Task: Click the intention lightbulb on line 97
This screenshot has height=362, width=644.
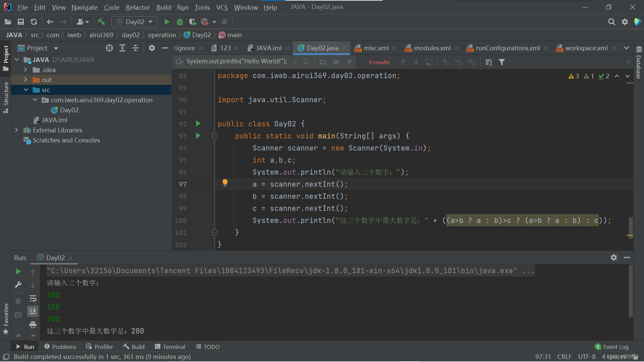Action: [225, 183]
